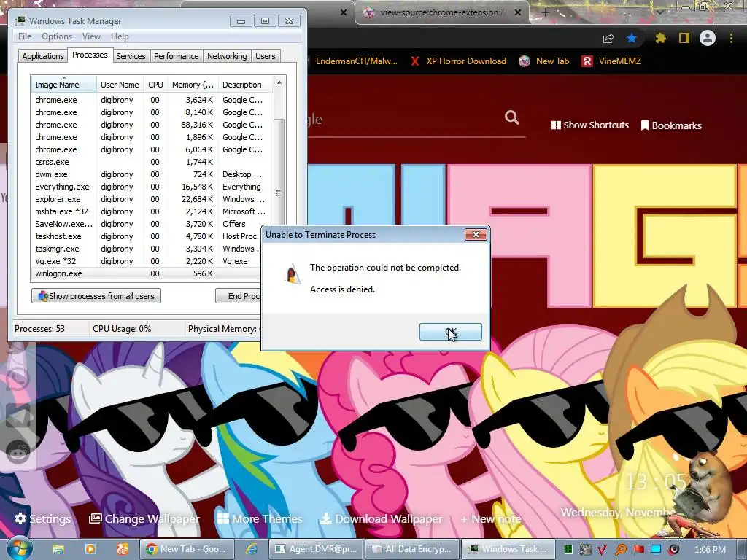Select the csrss.exe process row

tap(152, 162)
